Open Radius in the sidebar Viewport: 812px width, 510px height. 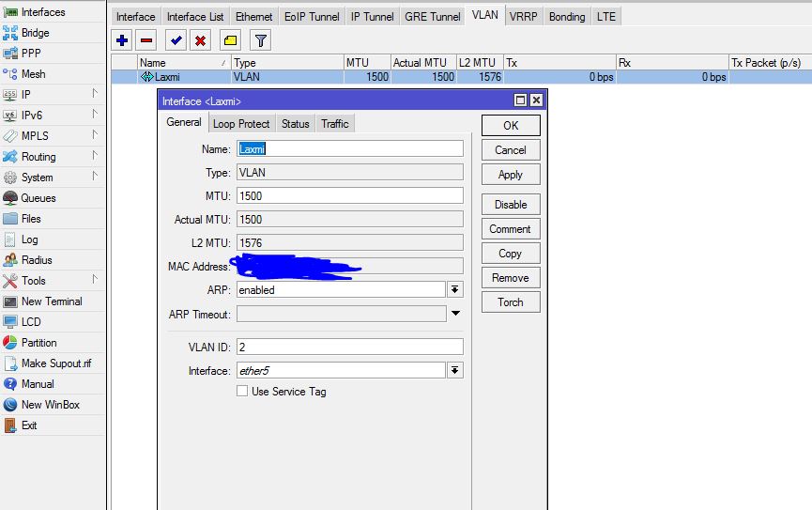52,260
